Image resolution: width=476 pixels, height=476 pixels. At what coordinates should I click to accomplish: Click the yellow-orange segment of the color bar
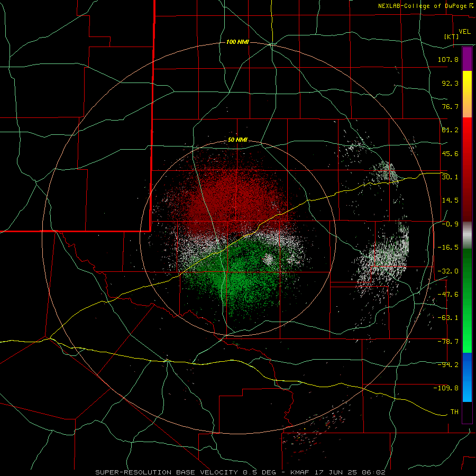(x=467, y=94)
